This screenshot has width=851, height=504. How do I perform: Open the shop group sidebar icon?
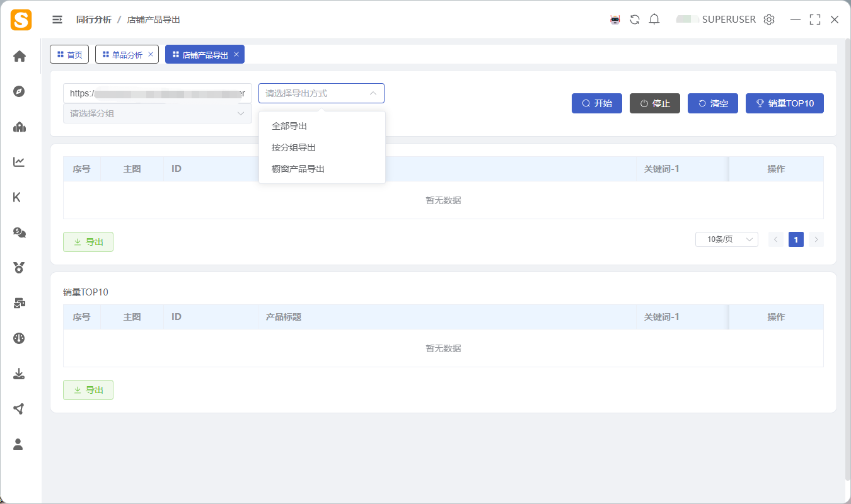(19, 127)
